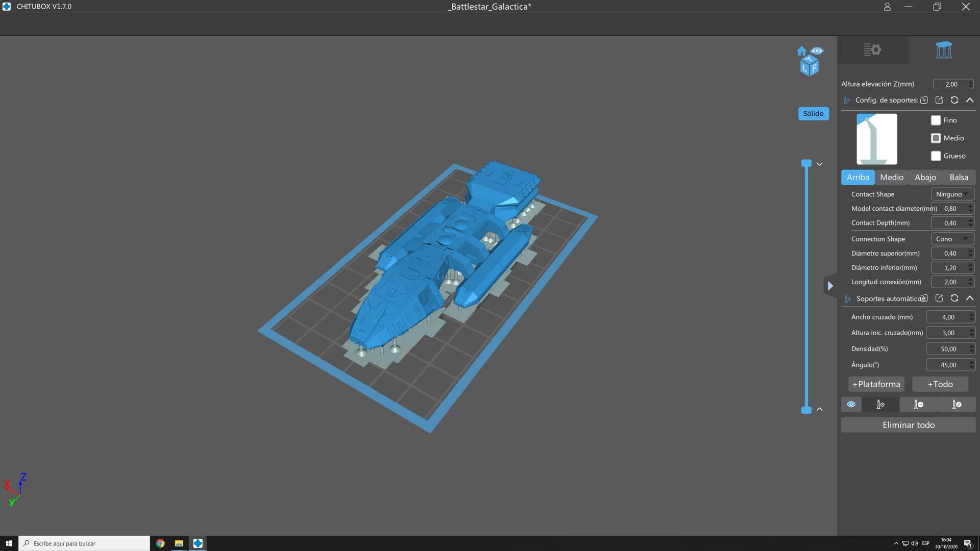Reset the Config. de soportes settings
This screenshot has height=551, width=980.
pyautogui.click(x=954, y=100)
